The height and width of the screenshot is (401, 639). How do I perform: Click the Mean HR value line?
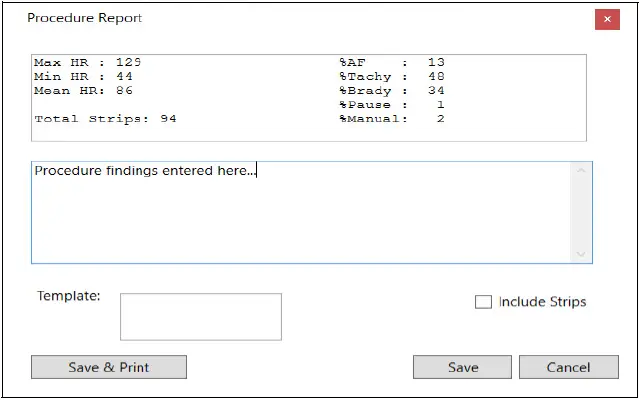point(84,90)
